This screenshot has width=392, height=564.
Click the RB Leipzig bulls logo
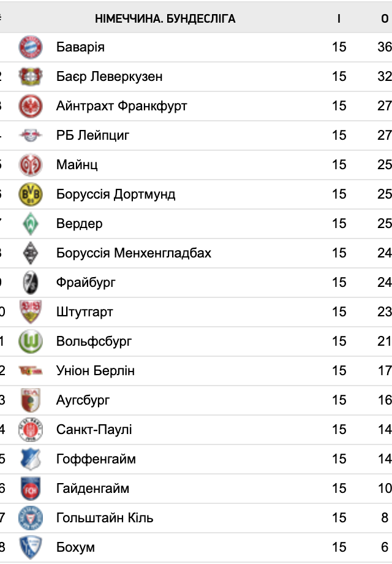pos(31,135)
